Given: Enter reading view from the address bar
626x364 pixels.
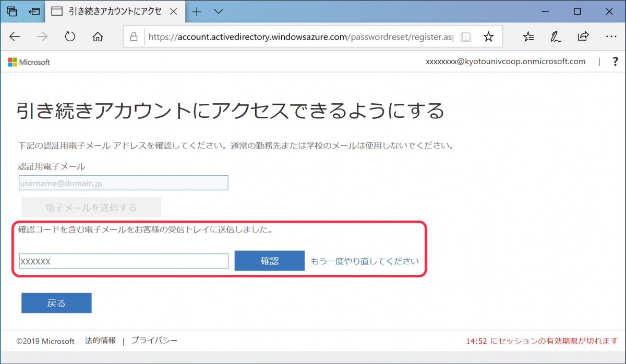Looking at the screenshot, I should pos(466,37).
